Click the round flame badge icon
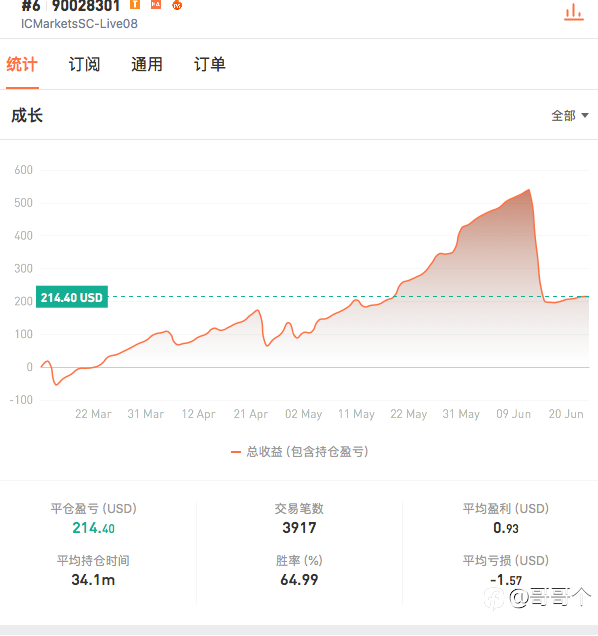This screenshot has height=636, width=598. pos(177,5)
